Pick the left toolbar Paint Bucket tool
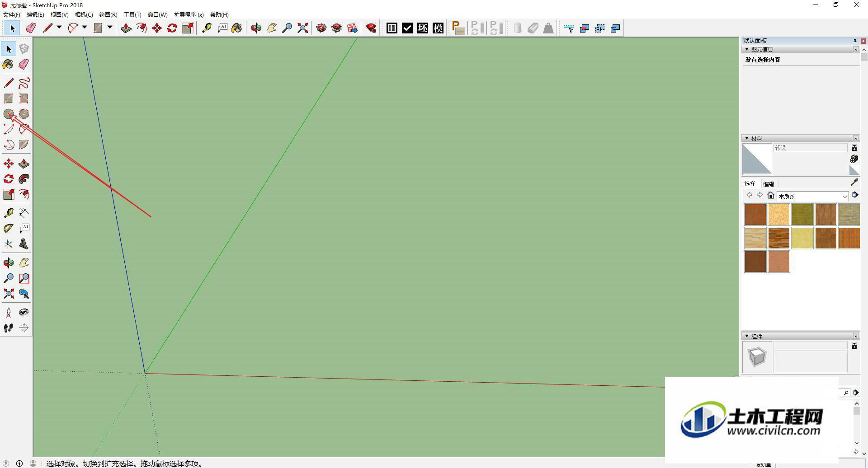This screenshot has height=468, width=868. click(x=9, y=64)
